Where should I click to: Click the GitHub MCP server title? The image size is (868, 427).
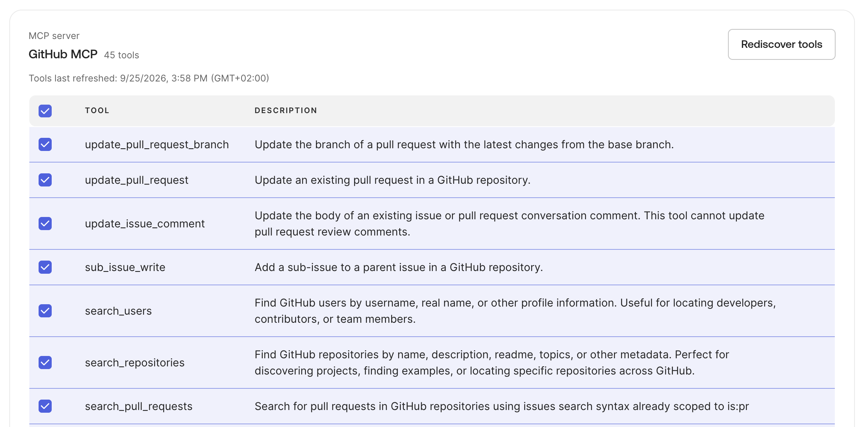pos(63,54)
